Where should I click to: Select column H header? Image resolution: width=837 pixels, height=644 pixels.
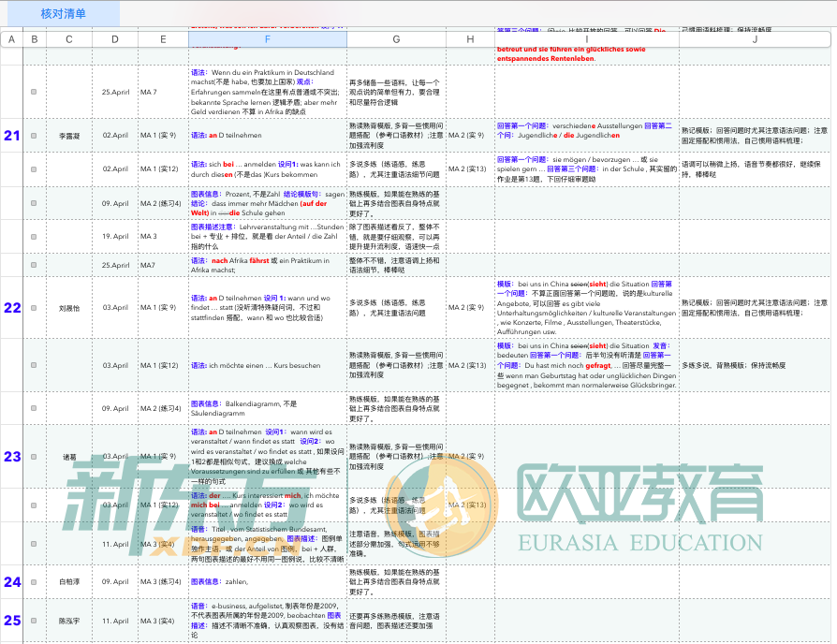pyautogui.click(x=470, y=39)
